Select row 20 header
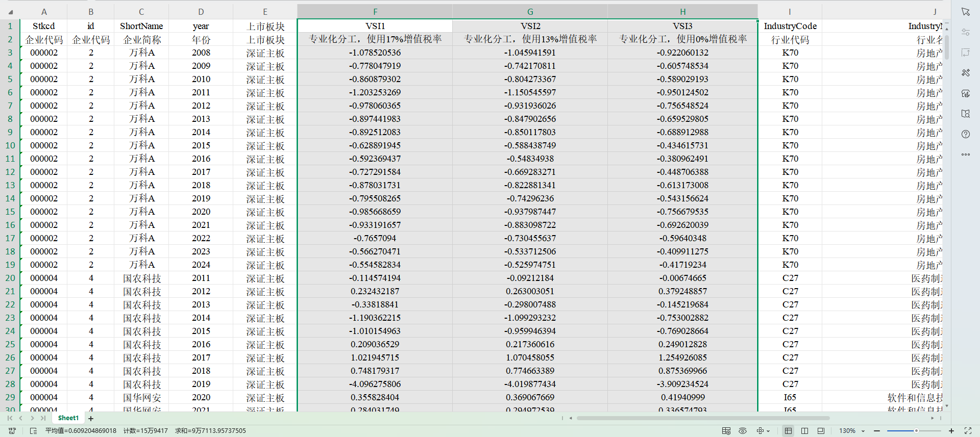 coord(10,278)
